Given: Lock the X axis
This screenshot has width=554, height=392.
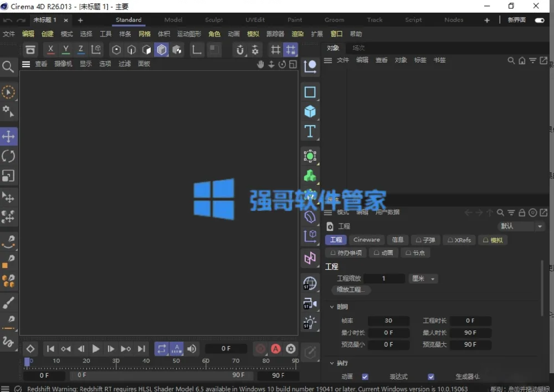Looking at the screenshot, I should point(50,50).
